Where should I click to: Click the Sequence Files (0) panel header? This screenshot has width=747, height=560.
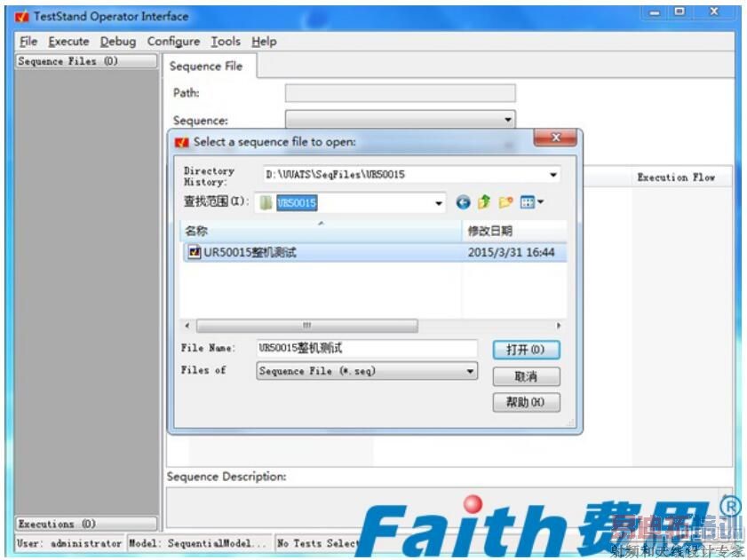(86, 61)
